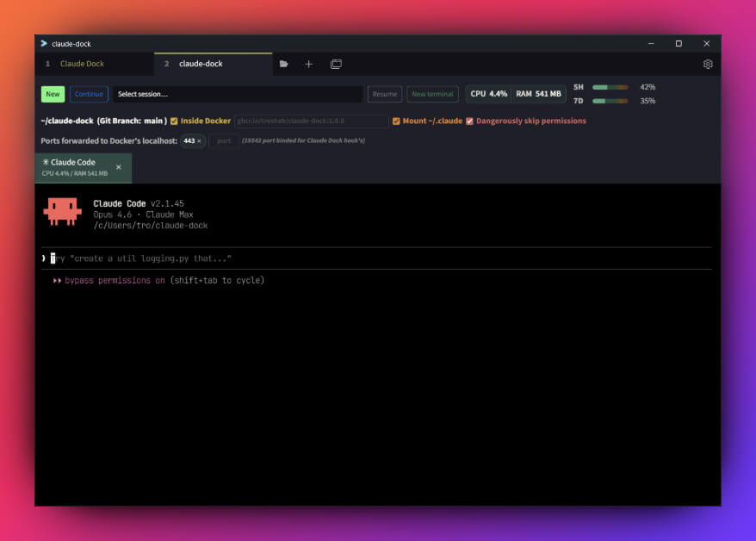This screenshot has width=756, height=541.
Task: Close the Claude Code terminal tab
Action: (119, 167)
